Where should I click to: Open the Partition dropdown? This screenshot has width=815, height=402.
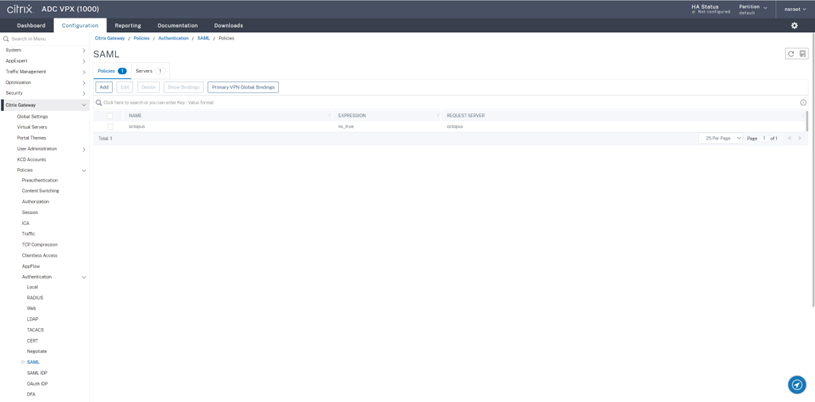[x=753, y=9]
